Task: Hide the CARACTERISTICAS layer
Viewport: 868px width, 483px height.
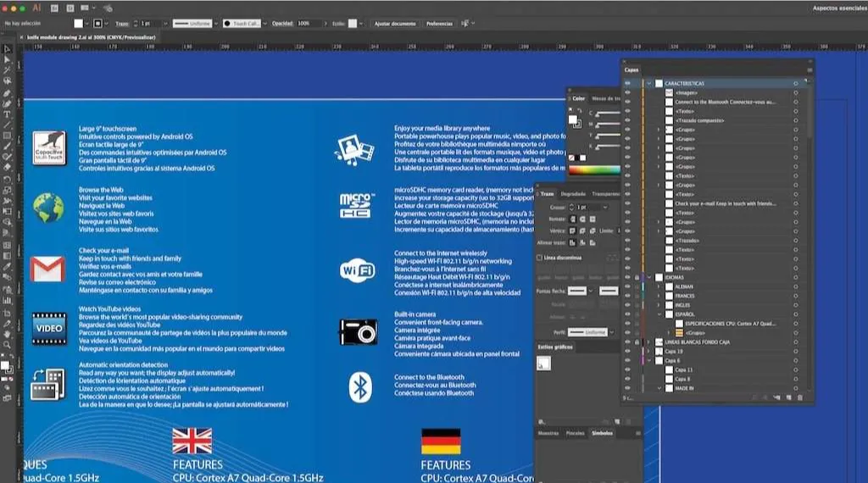Action: (627, 84)
